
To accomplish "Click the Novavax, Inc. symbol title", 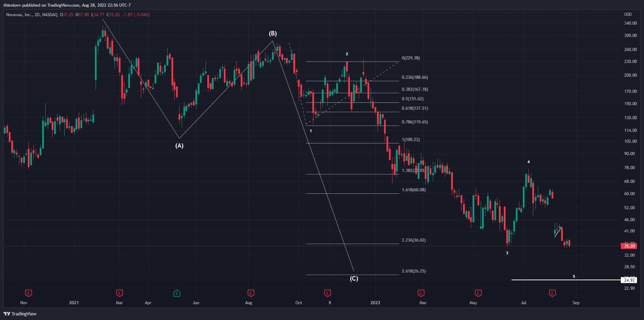I will [x=19, y=15].
